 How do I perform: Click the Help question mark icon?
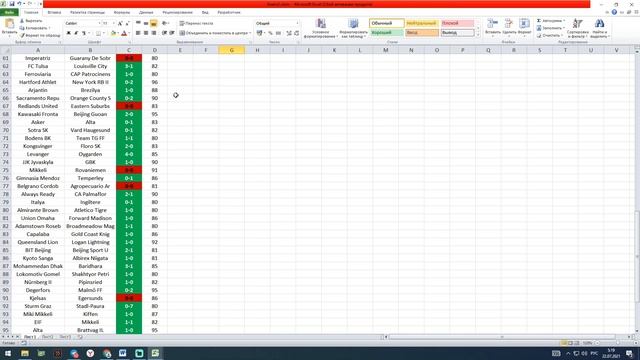tap(614, 12)
